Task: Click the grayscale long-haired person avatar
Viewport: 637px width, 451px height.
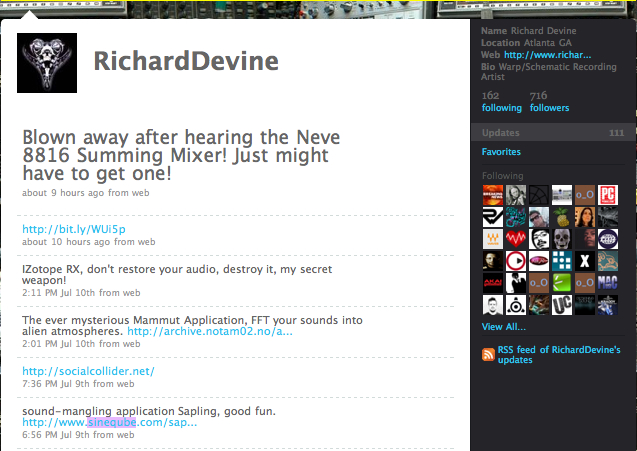Action: tap(516, 195)
